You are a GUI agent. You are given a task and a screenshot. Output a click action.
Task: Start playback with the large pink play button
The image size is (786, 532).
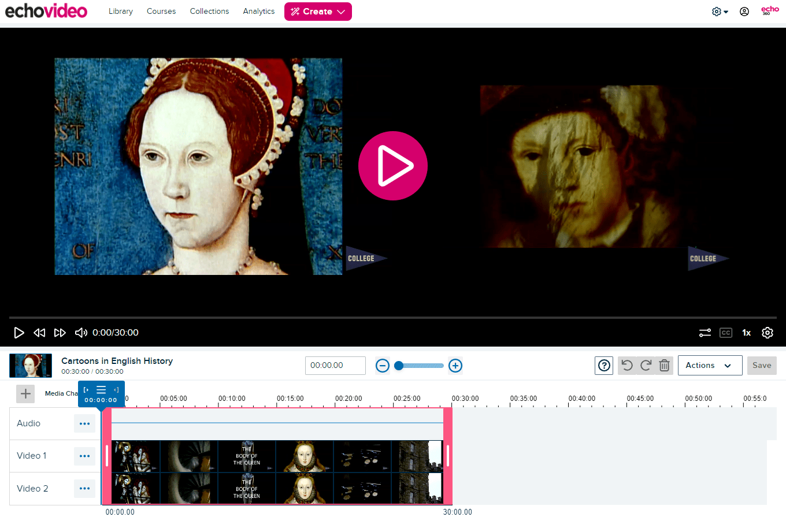point(393,166)
